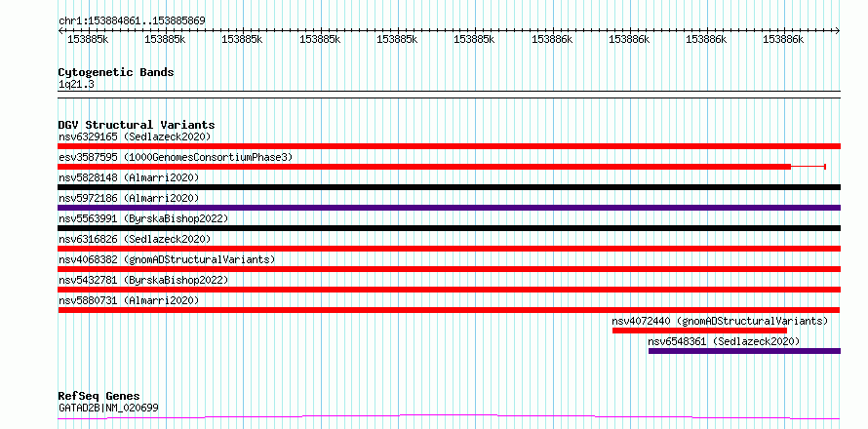Viewport: 868px width, 429px height.
Task: Select the red bar under nsv6329165
Action: click(x=449, y=146)
